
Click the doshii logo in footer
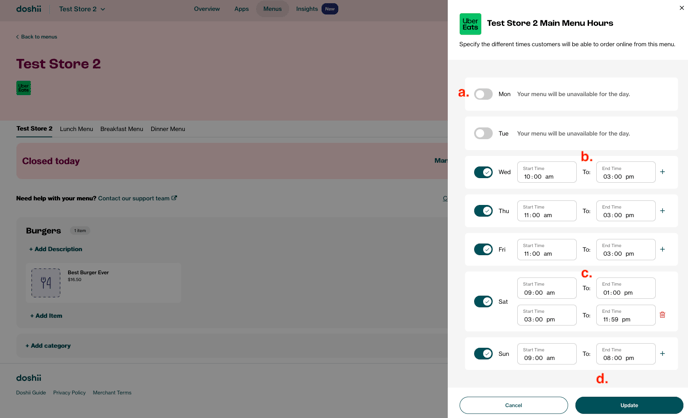[29, 378]
